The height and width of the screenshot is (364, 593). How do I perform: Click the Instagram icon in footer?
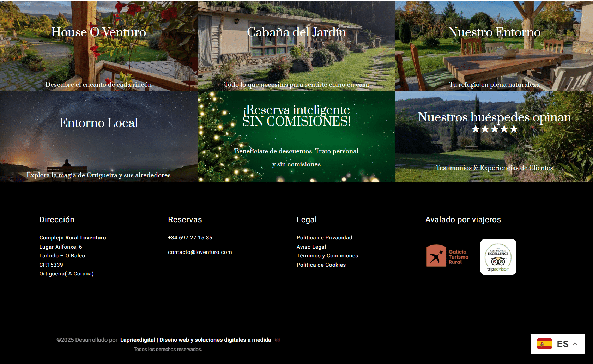coord(277,340)
